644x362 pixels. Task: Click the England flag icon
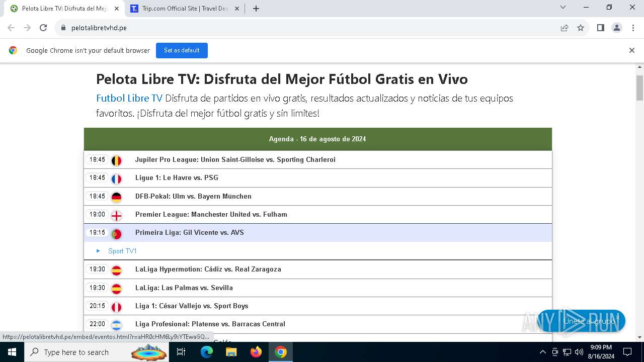[116, 215]
